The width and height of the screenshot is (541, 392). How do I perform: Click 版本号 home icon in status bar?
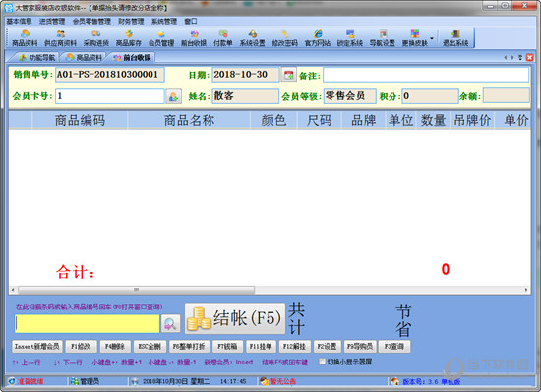coord(395,381)
